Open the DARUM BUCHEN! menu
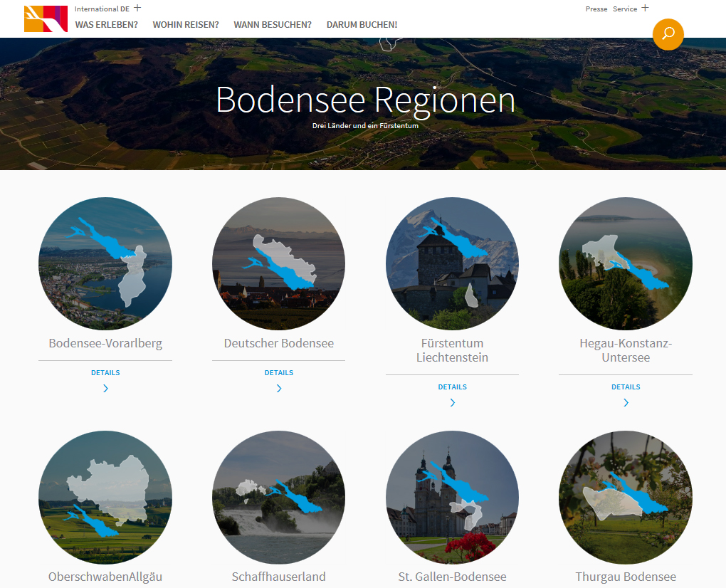 362,25
